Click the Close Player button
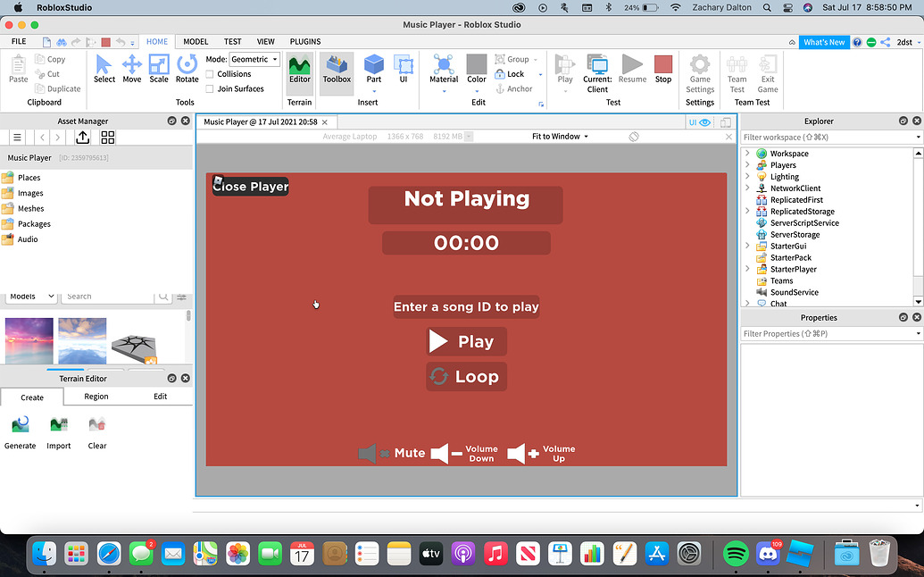This screenshot has height=577, width=924. [251, 187]
